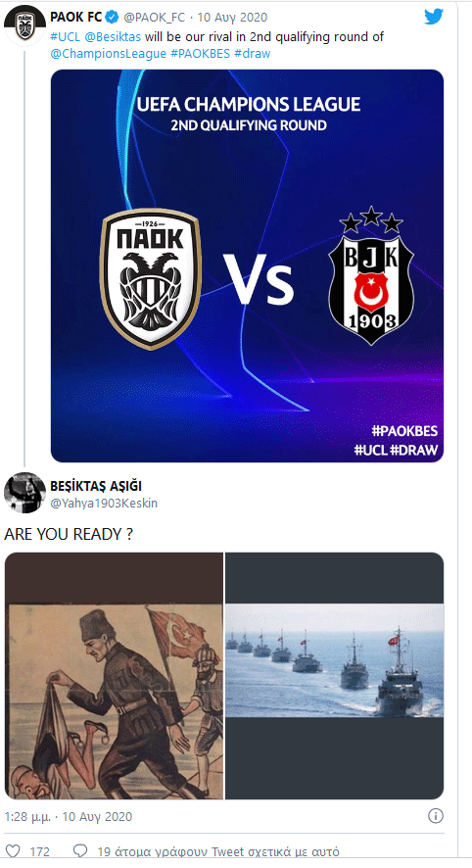The image size is (472, 868).
Task: Click the PAOK FC display name
Action: click(76, 18)
